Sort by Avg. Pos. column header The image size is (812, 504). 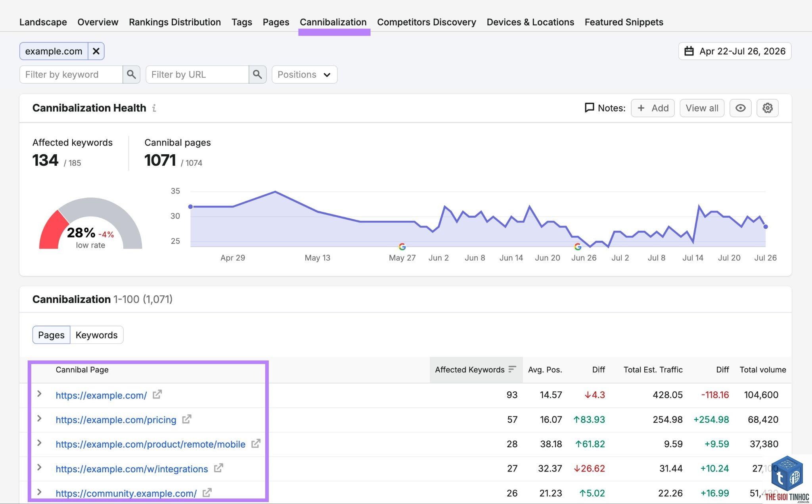point(545,370)
